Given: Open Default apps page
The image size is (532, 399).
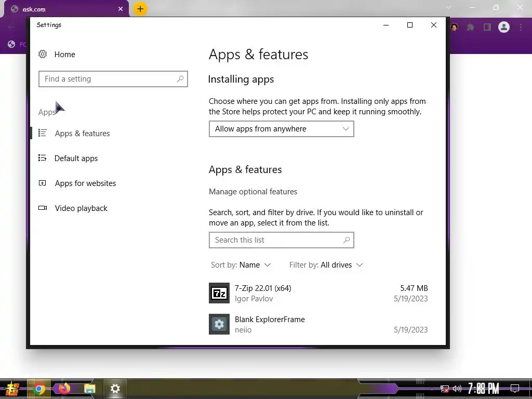Looking at the screenshot, I should click(76, 158).
